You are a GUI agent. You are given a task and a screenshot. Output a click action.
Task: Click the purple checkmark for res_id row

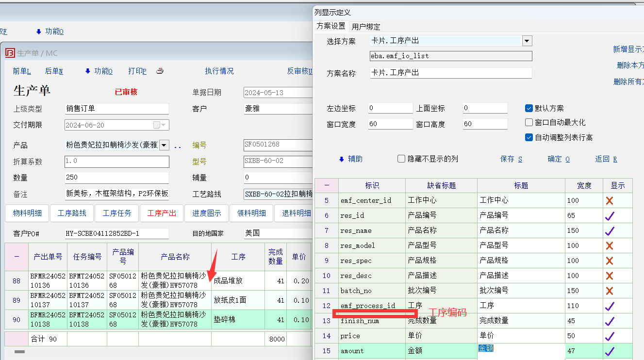point(609,216)
